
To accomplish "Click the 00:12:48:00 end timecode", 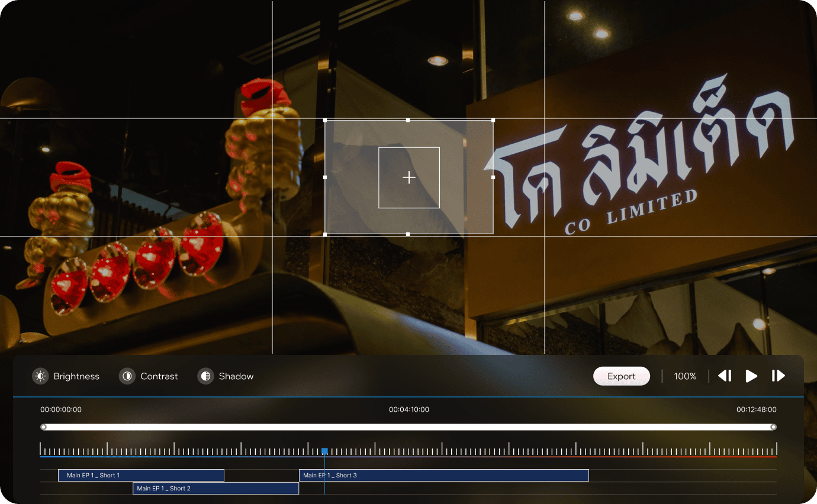I will [x=757, y=409].
